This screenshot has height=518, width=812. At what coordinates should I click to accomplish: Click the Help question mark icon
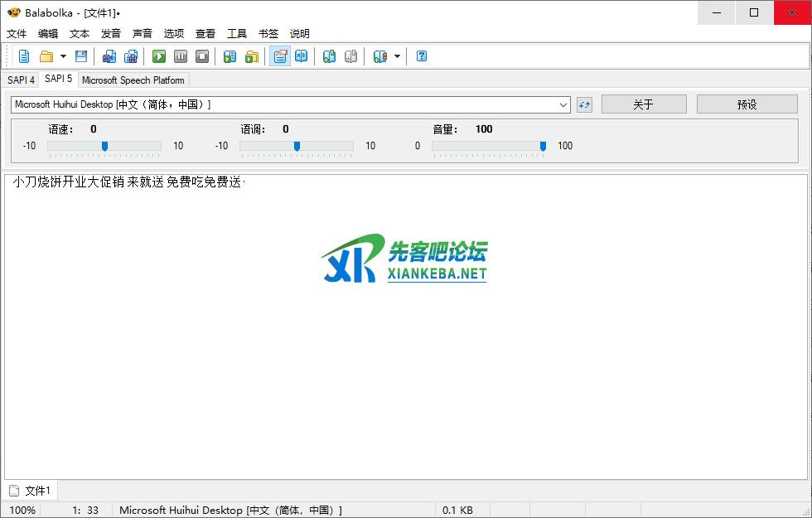coord(422,56)
